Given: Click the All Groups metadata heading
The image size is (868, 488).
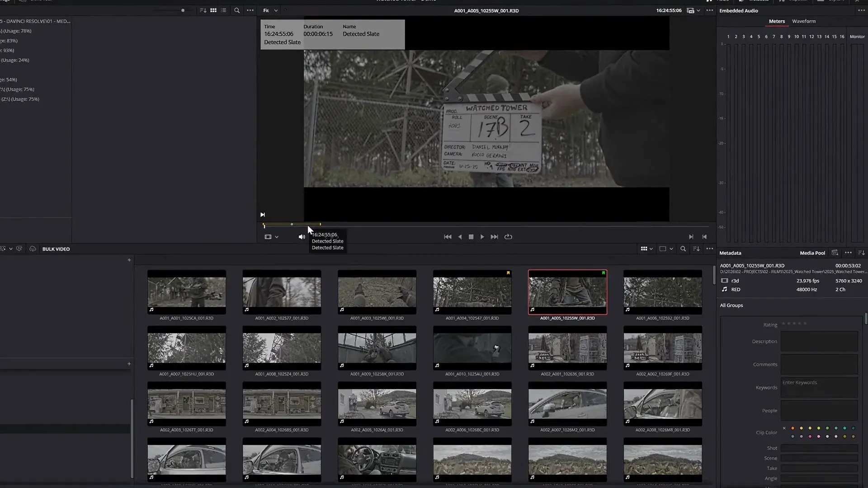Looking at the screenshot, I should click(x=731, y=305).
